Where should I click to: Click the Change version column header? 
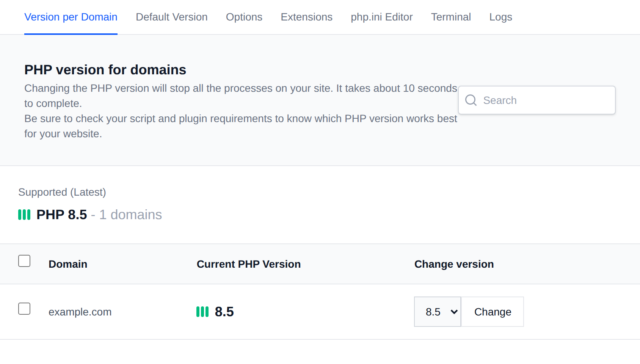(x=454, y=264)
